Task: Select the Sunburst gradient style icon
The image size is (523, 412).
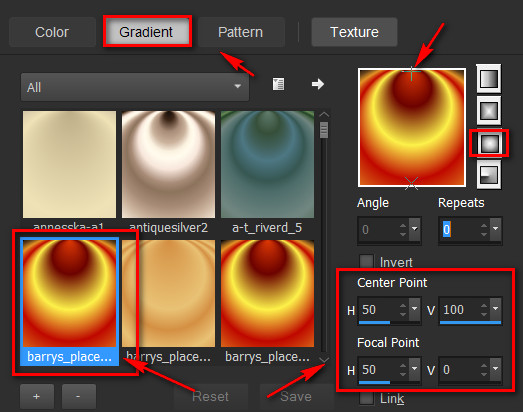Action: 489,143
